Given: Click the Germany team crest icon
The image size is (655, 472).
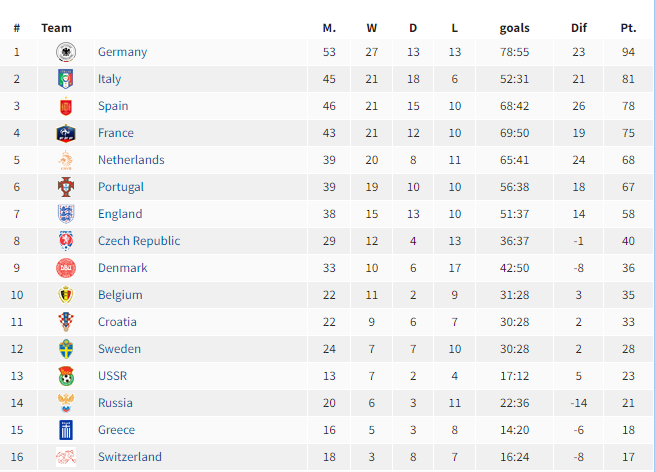Looking at the screenshot, I should click(66, 52).
